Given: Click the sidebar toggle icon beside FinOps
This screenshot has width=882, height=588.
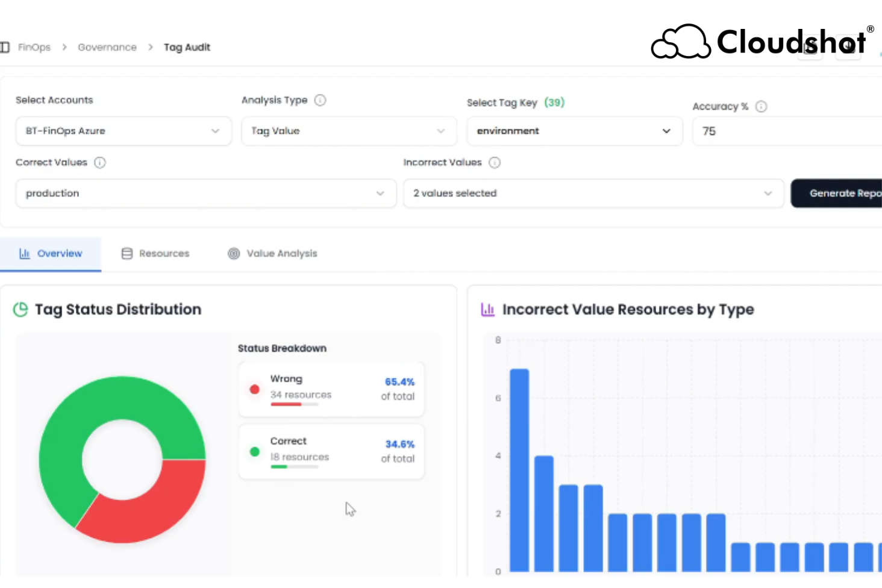Looking at the screenshot, I should pyautogui.click(x=5, y=47).
